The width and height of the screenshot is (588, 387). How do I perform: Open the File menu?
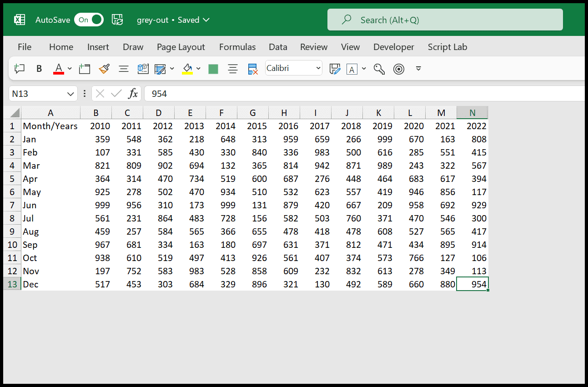pyautogui.click(x=25, y=47)
